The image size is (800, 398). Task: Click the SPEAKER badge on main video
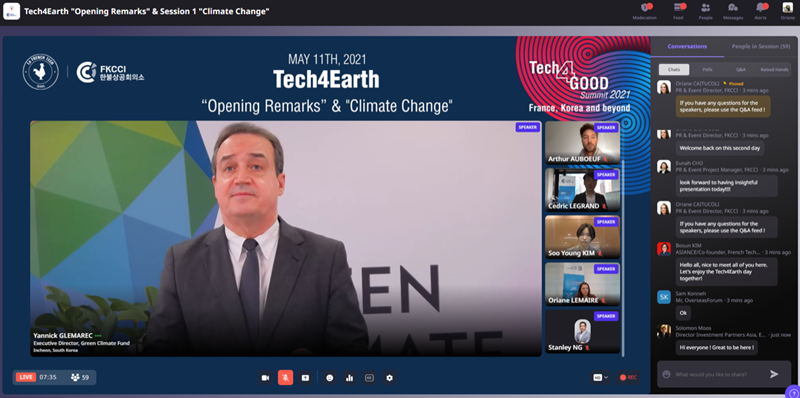(x=528, y=127)
